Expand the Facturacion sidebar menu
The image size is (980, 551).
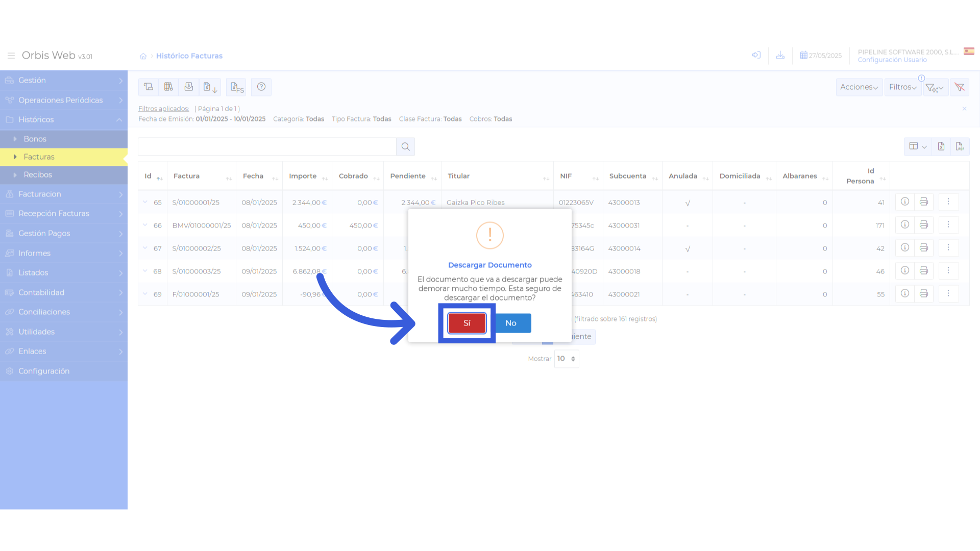click(64, 194)
